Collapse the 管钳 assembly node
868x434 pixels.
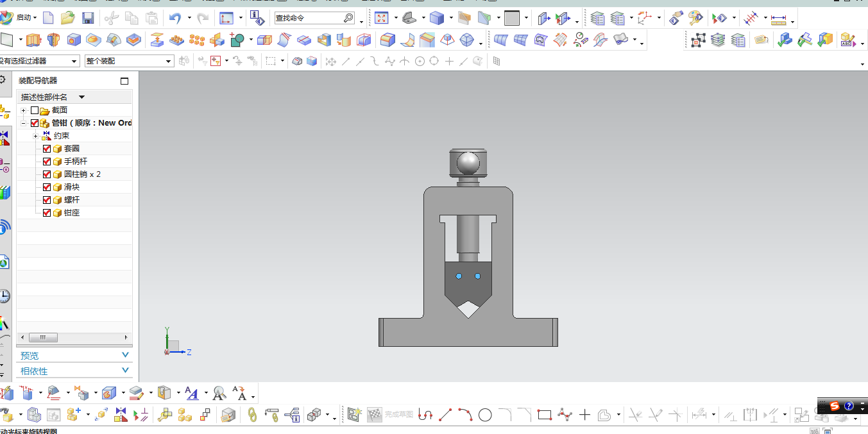(x=24, y=123)
